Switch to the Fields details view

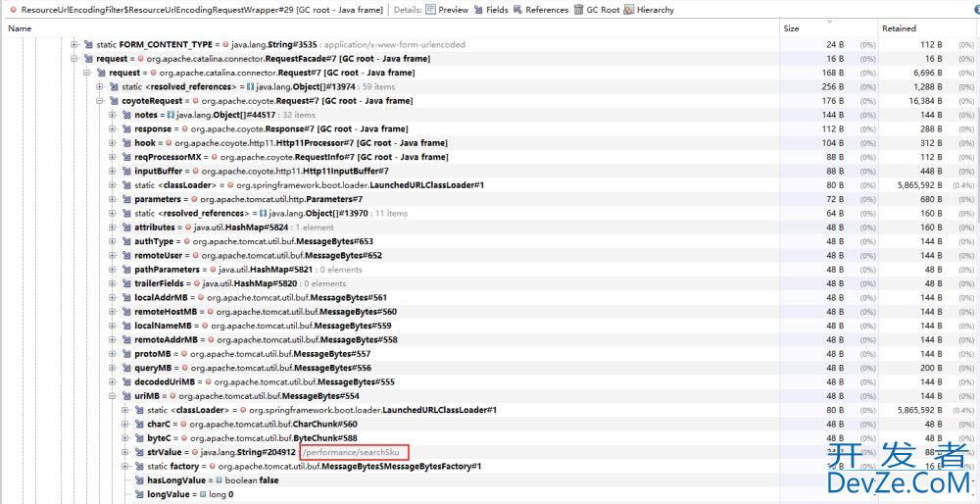(x=491, y=10)
